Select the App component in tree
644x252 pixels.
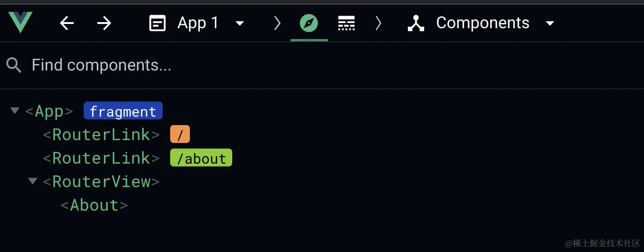tap(49, 111)
